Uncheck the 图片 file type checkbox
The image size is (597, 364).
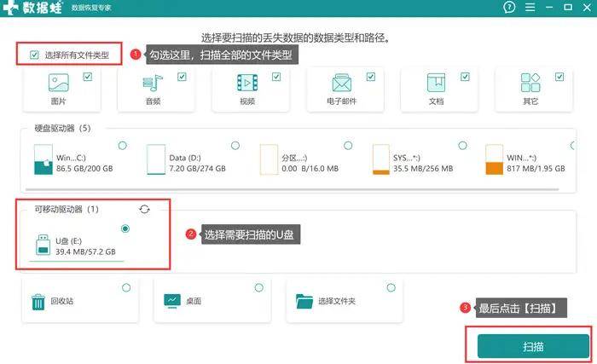click(x=88, y=77)
